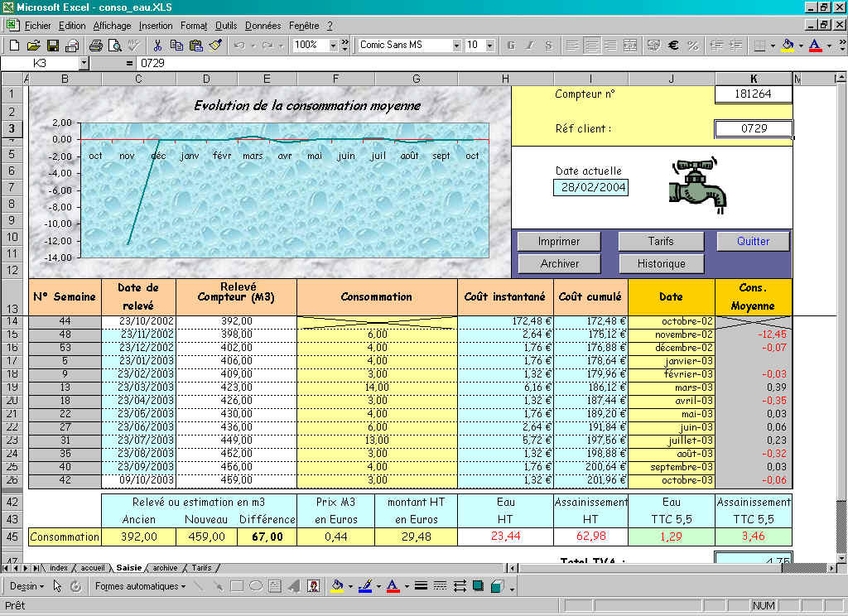Click the Format Painter brush icon
848x616 pixels.
[214, 46]
